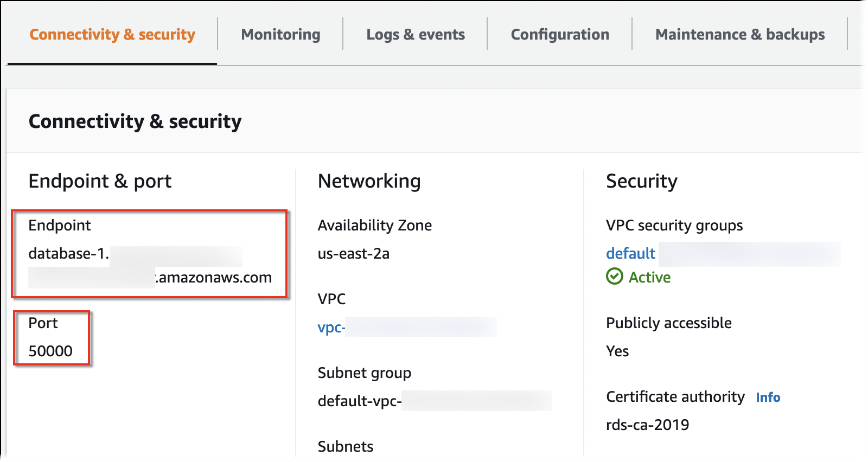
Task: Click the green Active status checkmark icon
Action: pyautogui.click(x=615, y=277)
